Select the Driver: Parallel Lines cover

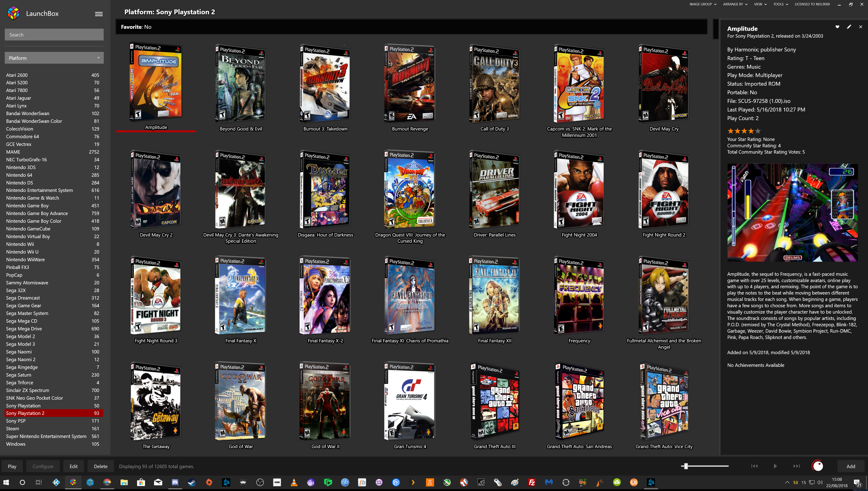coord(494,189)
